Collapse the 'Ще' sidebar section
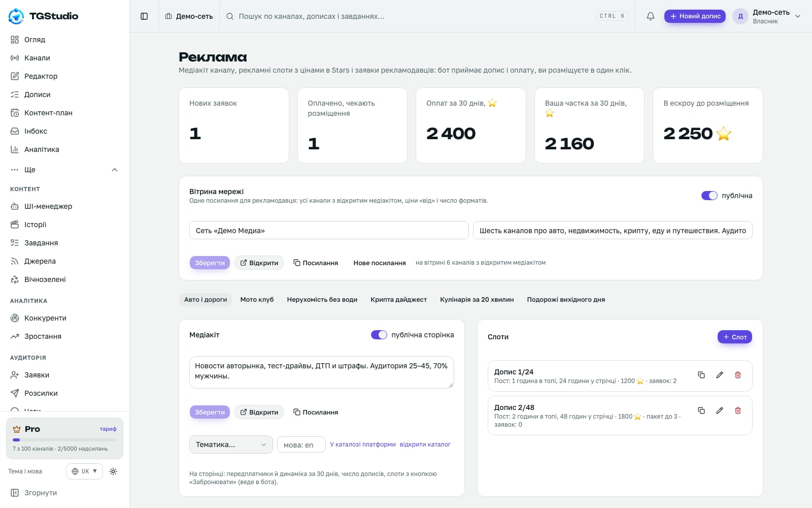The height and width of the screenshot is (508, 812). point(65,170)
